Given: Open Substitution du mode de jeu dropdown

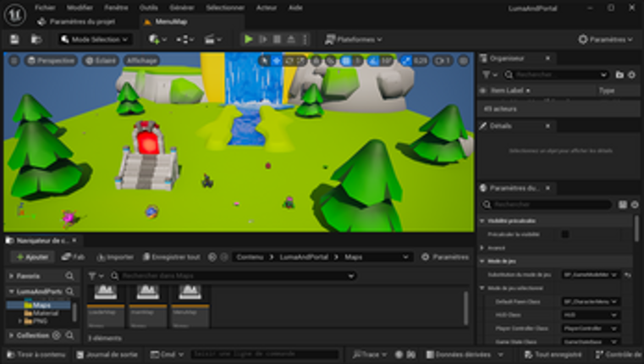Looking at the screenshot, I should 591,274.
